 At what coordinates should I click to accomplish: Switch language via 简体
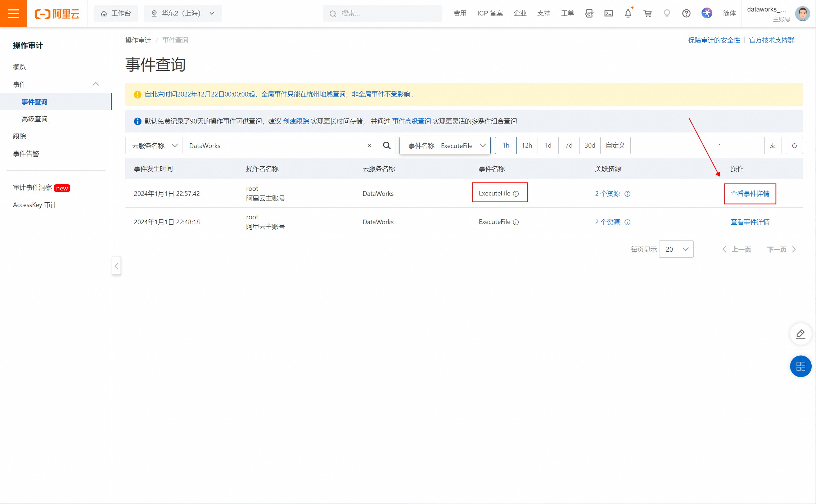tap(730, 13)
